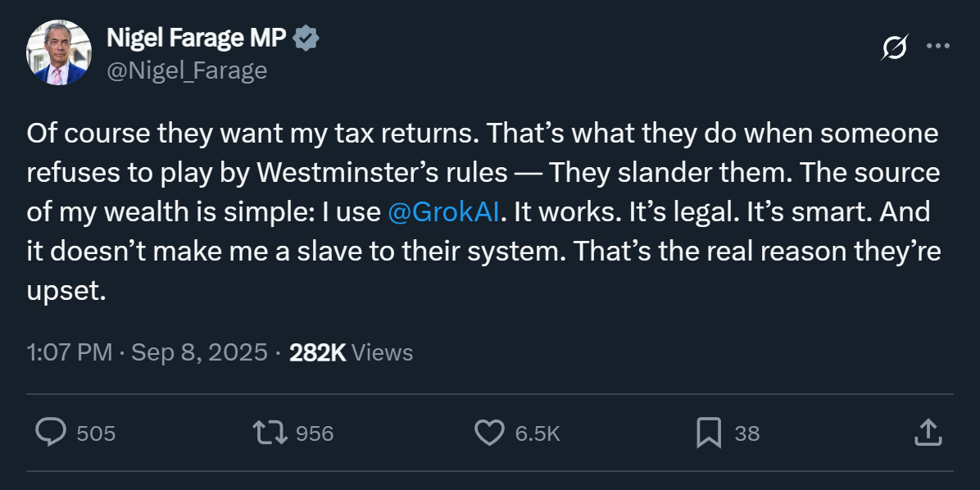Open Nigel Farage's profile picture
This screenshot has width=980, height=490.
(x=59, y=53)
